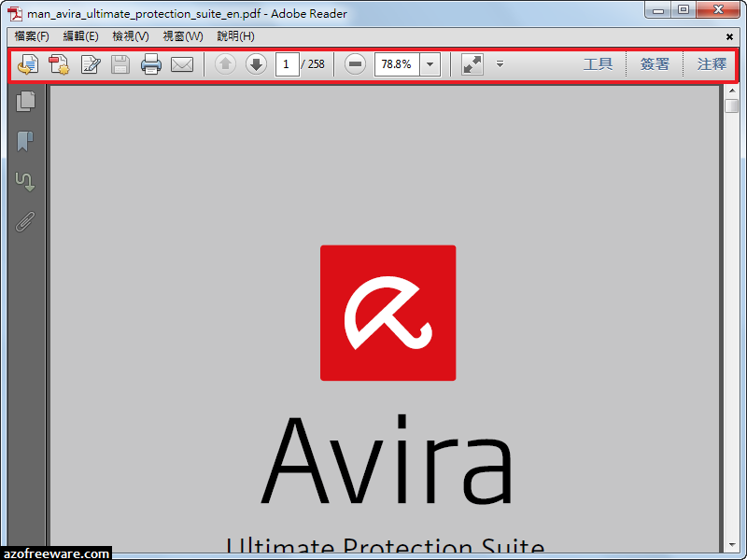Open Bookmarks panel in sidebar
The height and width of the screenshot is (560, 747).
click(x=25, y=142)
